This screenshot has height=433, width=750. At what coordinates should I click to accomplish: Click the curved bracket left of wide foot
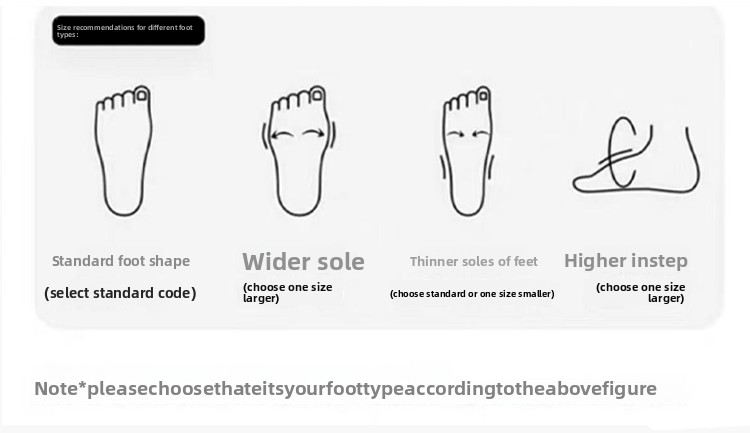265,136
